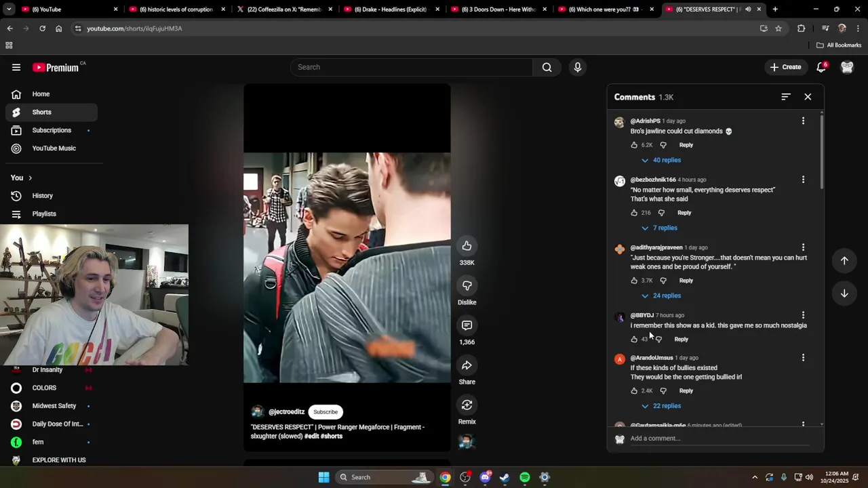
Task: Open @jectroeditz channel link
Action: point(286,412)
